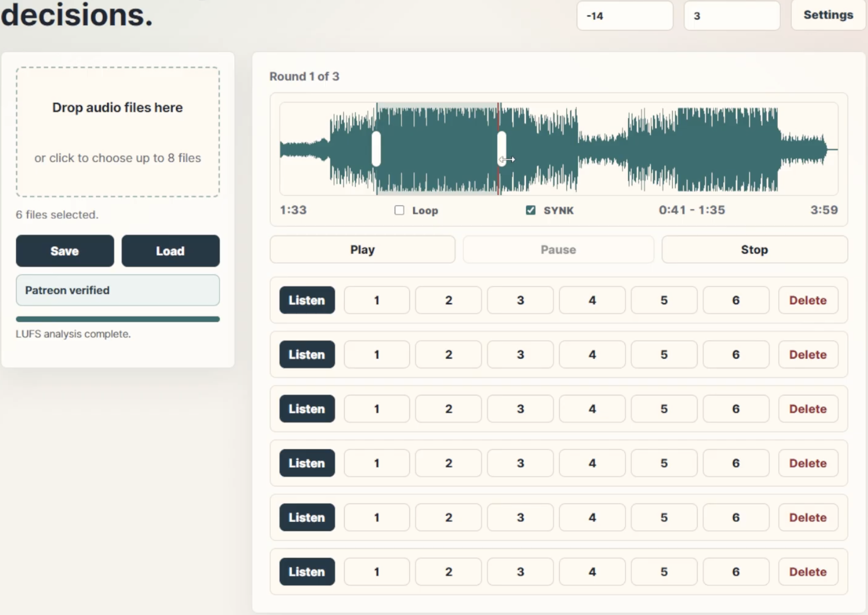Screen dimensions: 868x615
Task: Listen to the second track row
Action: (307, 354)
